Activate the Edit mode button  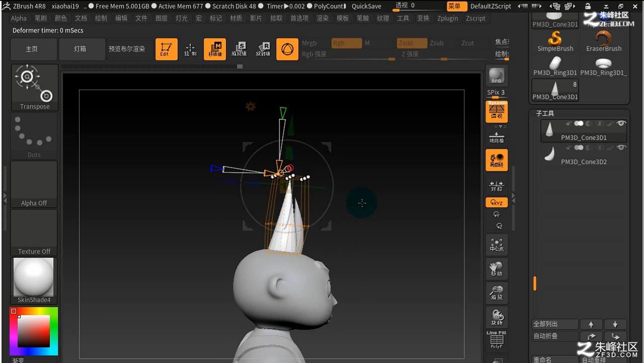click(x=167, y=49)
